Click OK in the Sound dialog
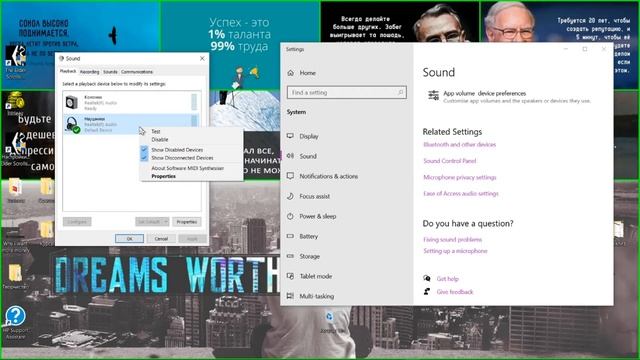Screen dimensions: 640x360 (x=129, y=238)
